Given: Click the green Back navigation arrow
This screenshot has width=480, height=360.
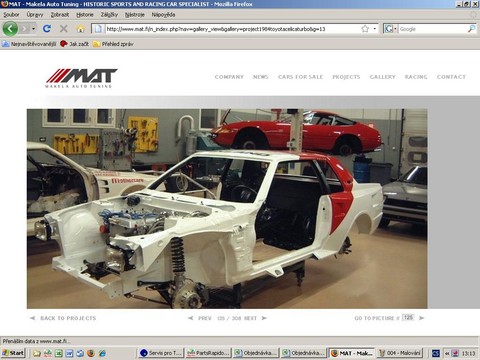Looking at the screenshot, I should [x=10, y=29].
